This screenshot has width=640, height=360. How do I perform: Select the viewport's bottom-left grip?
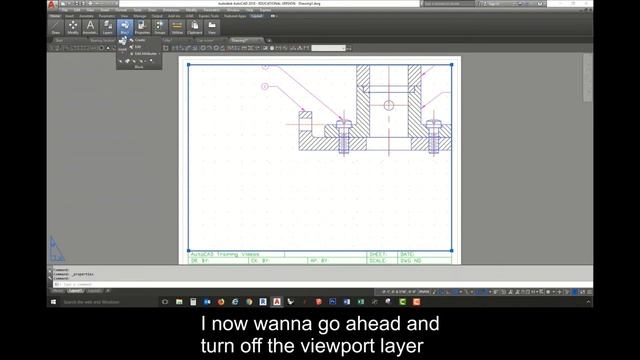click(189, 251)
